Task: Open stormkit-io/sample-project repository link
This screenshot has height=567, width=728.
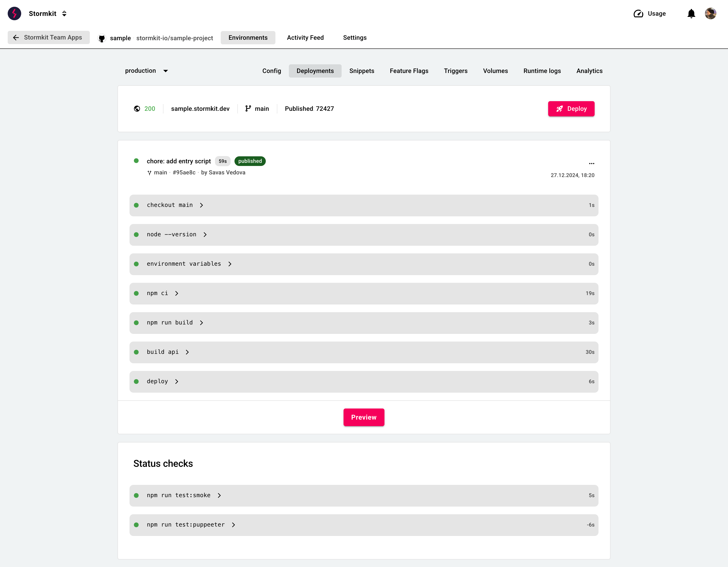Action: (x=175, y=38)
